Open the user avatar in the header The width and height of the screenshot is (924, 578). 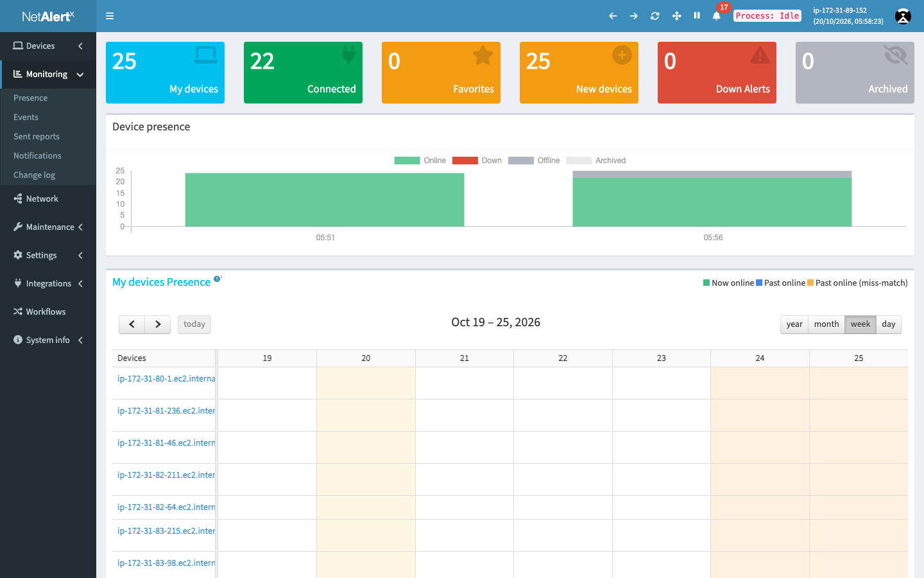(903, 16)
